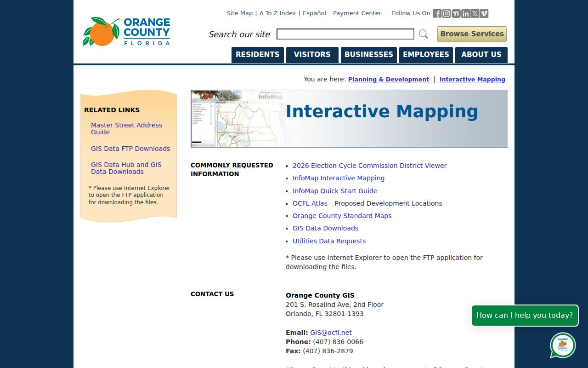Viewport: 588px width, 368px height.
Task: Follow the Planning & Development breadcrumb
Action: (389, 80)
